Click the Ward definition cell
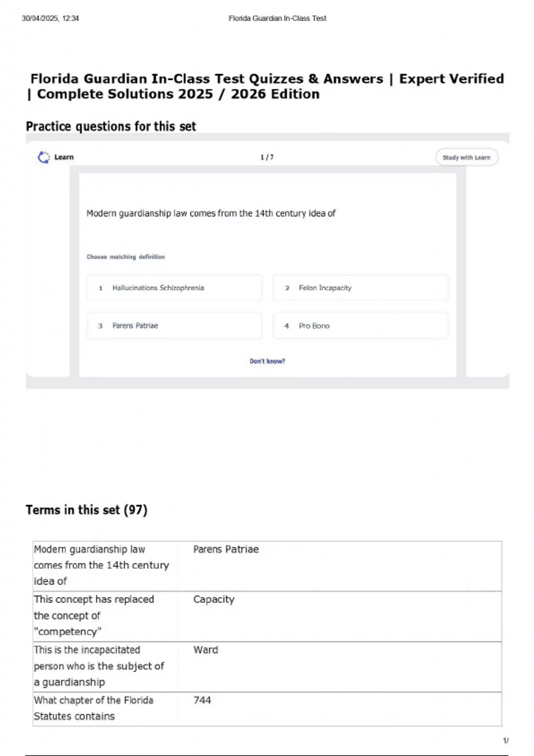The height and width of the screenshot is (756, 534). (x=206, y=650)
